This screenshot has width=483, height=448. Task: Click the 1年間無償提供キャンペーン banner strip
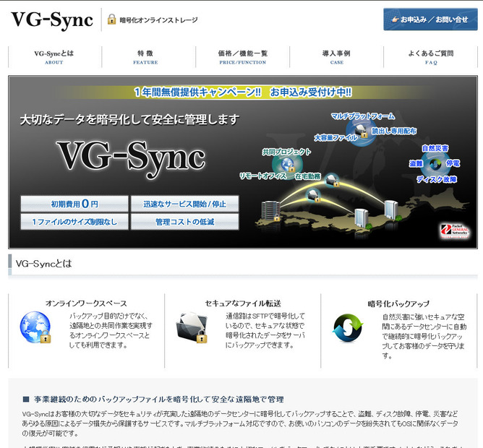243,92
